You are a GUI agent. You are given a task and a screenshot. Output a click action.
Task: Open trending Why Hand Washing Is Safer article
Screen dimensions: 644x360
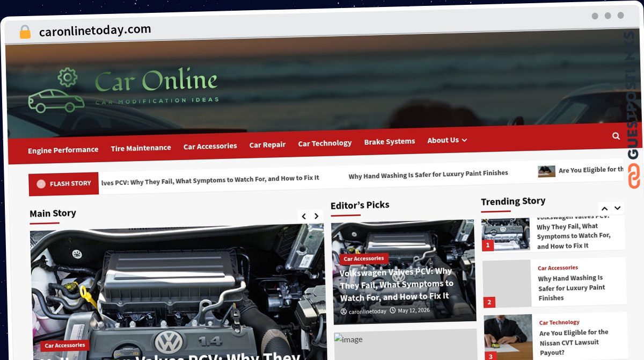click(x=572, y=287)
